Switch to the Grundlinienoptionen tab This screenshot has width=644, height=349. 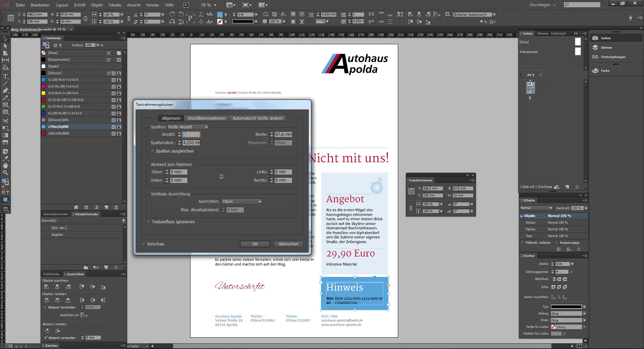tap(206, 118)
